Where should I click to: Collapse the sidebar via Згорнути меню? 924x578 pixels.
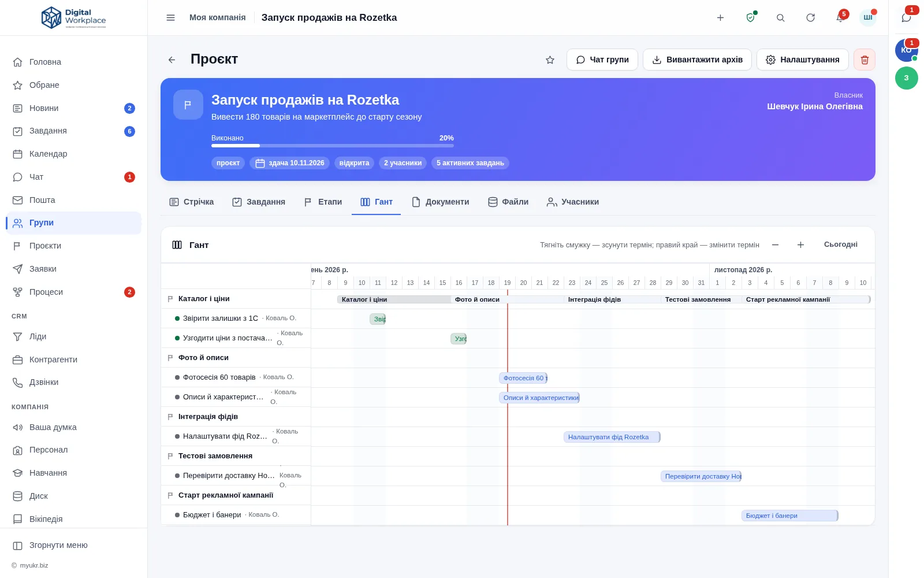point(74,545)
